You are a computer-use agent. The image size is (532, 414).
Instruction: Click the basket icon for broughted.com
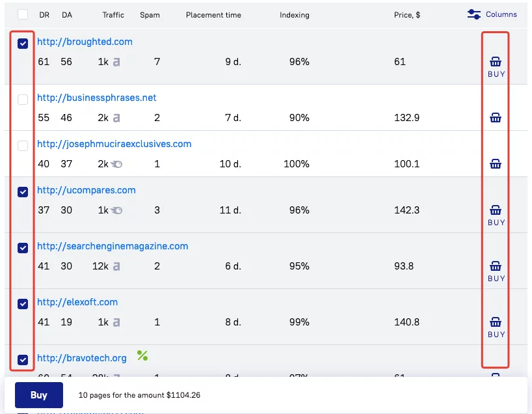[x=496, y=62]
